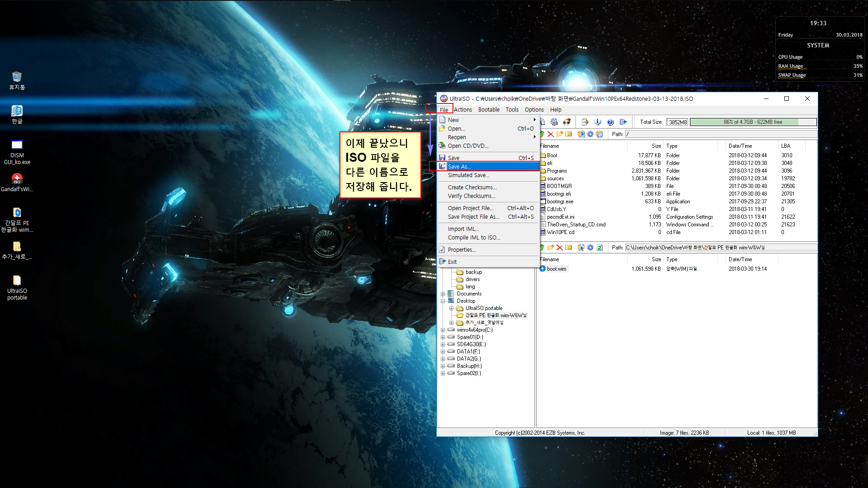Open the Reopen submenu
868x488 pixels.
[488, 137]
